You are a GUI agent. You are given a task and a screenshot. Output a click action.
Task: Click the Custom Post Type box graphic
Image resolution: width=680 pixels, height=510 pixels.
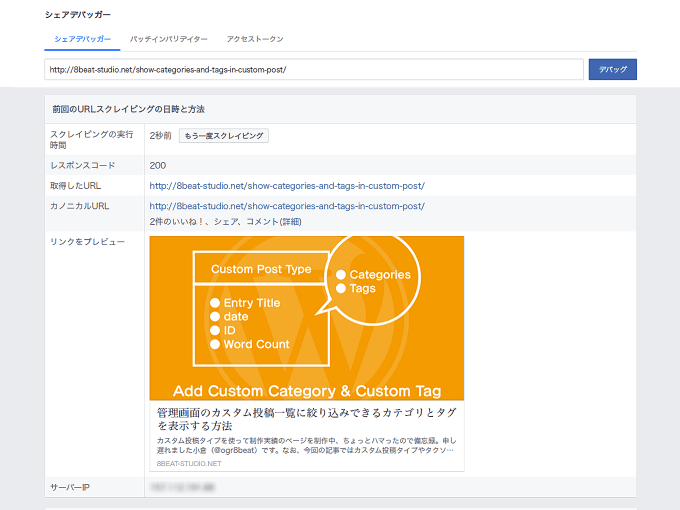[261, 269]
